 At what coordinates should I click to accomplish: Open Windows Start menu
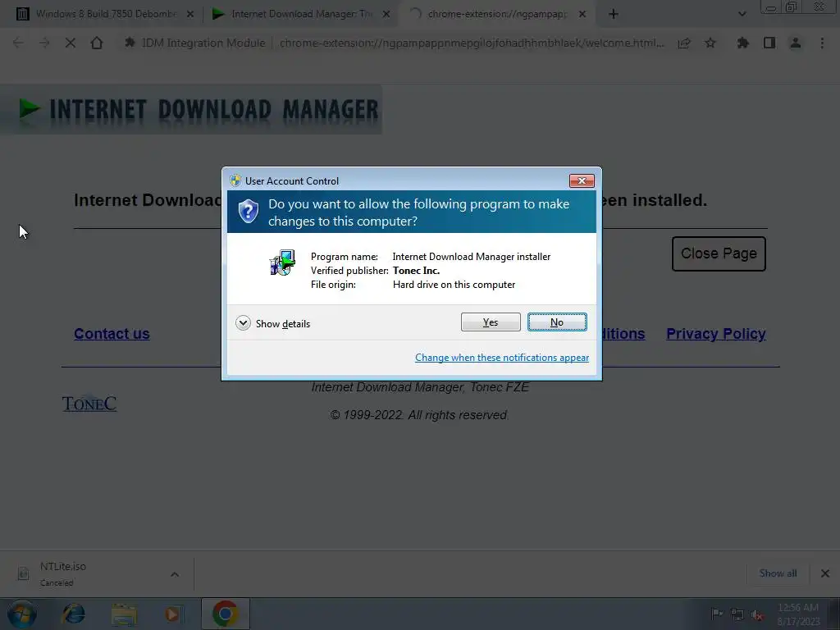[x=22, y=614]
